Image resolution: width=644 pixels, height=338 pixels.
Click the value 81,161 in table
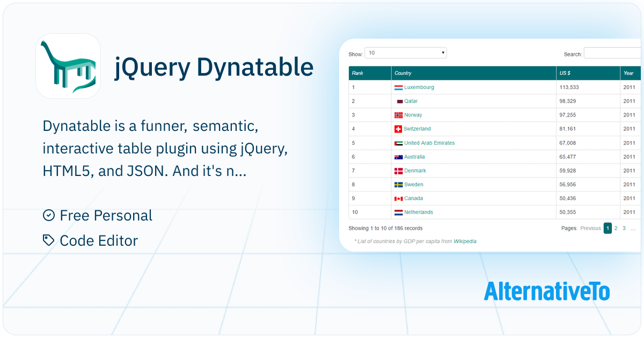[x=568, y=129]
